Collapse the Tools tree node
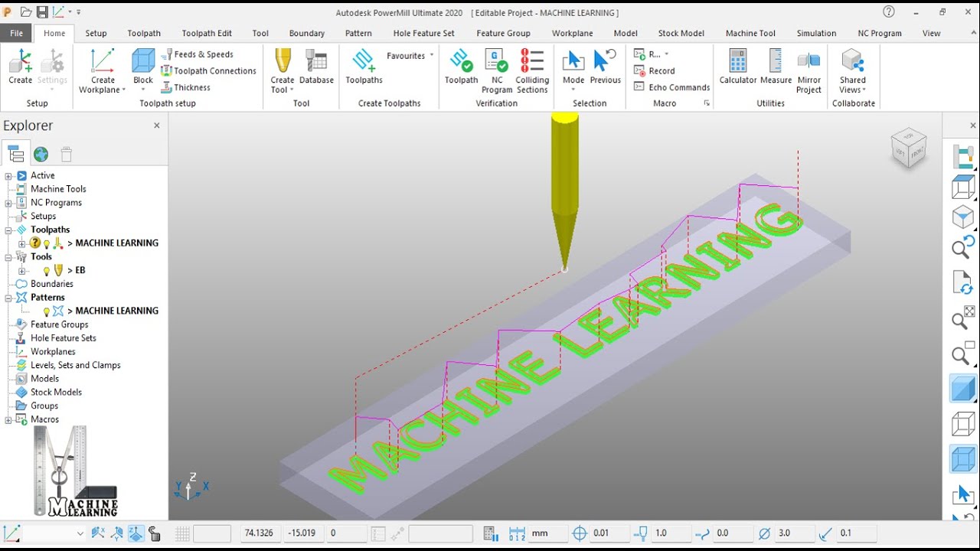Image resolution: width=980 pixels, height=551 pixels. 8,257
